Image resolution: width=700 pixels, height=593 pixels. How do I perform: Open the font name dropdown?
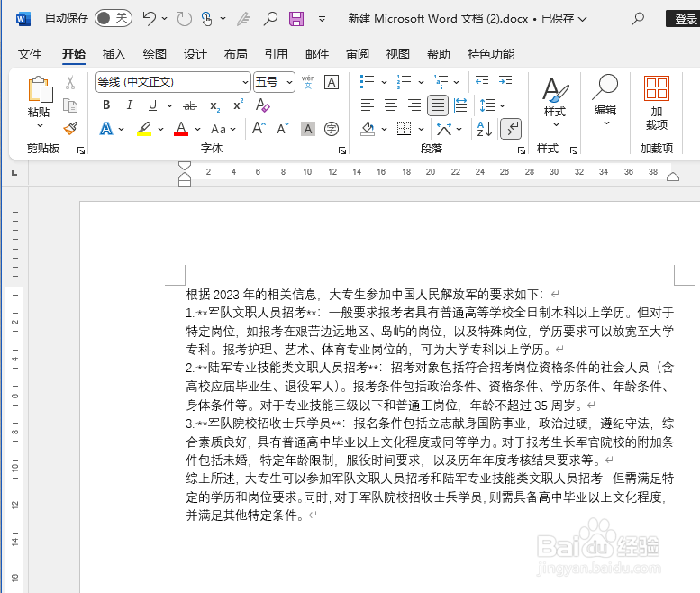point(245,82)
